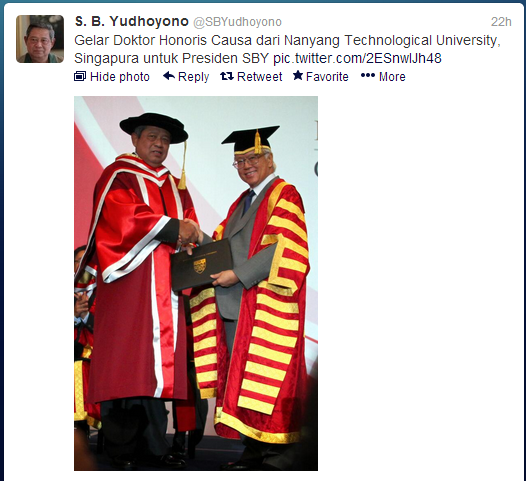Open the 22h timestamp permalink
The image size is (526, 481).
(x=501, y=22)
